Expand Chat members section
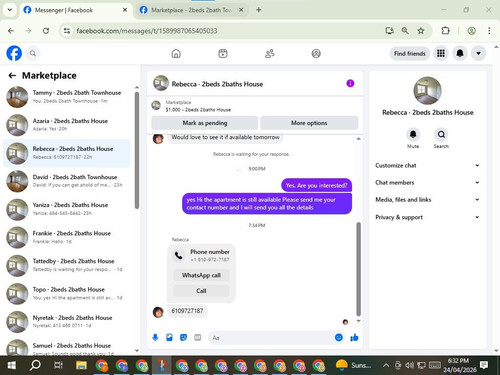The height and width of the screenshot is (375, 500). tap(427, 183)
